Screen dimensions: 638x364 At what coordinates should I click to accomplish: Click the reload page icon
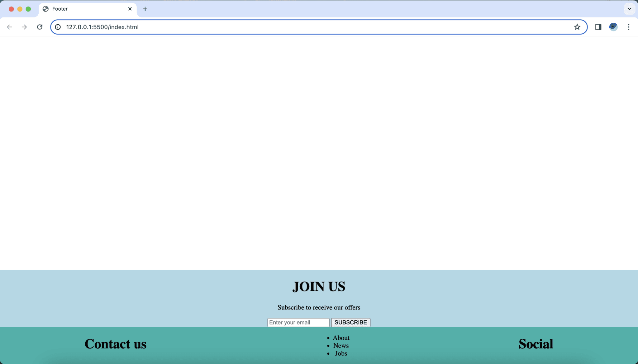40,27
